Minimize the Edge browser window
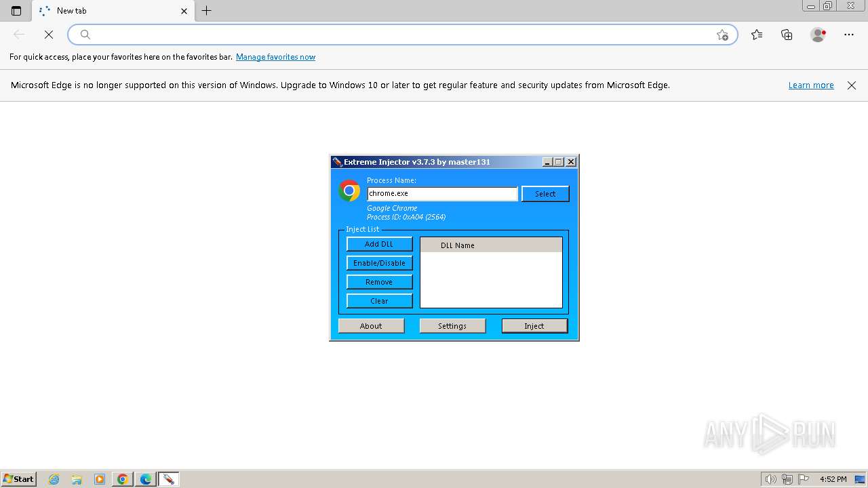Viewport: 868px width, 488px height. point(811,6)
